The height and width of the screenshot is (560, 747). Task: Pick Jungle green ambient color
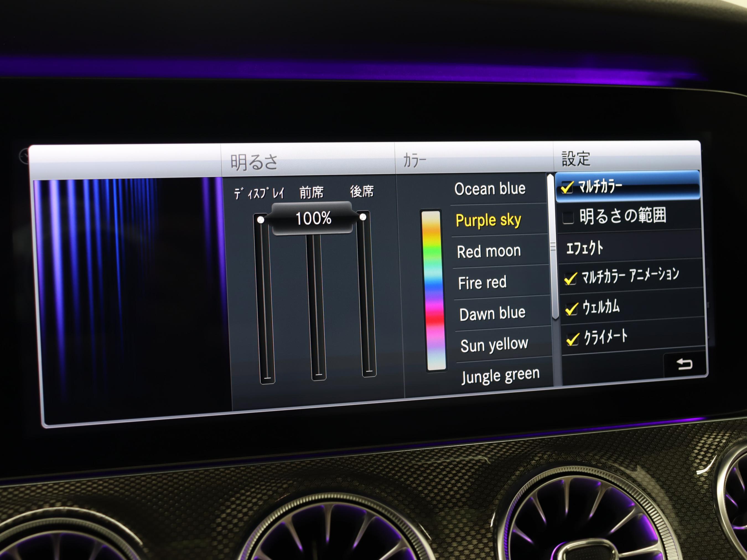coord(500,375)
